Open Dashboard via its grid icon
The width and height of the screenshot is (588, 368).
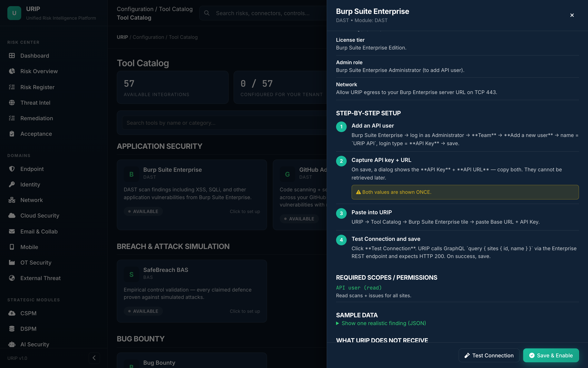(12, 56)
